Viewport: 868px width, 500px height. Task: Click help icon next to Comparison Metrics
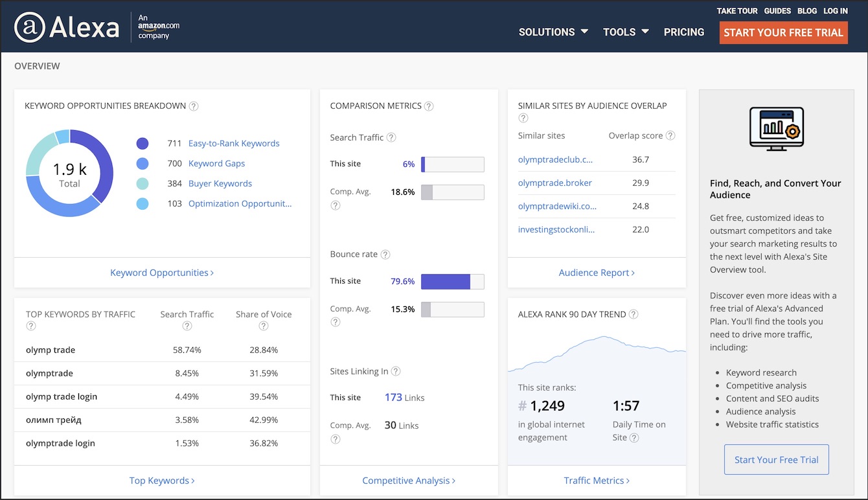pos(429,106)
